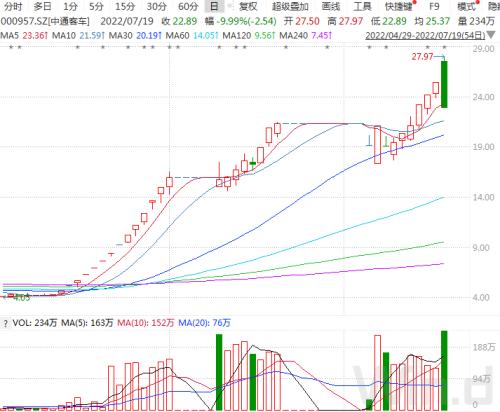Click the volume MA(5): 163万 label
The width and height of the screenshot is (500, 412).
(87, 323)
